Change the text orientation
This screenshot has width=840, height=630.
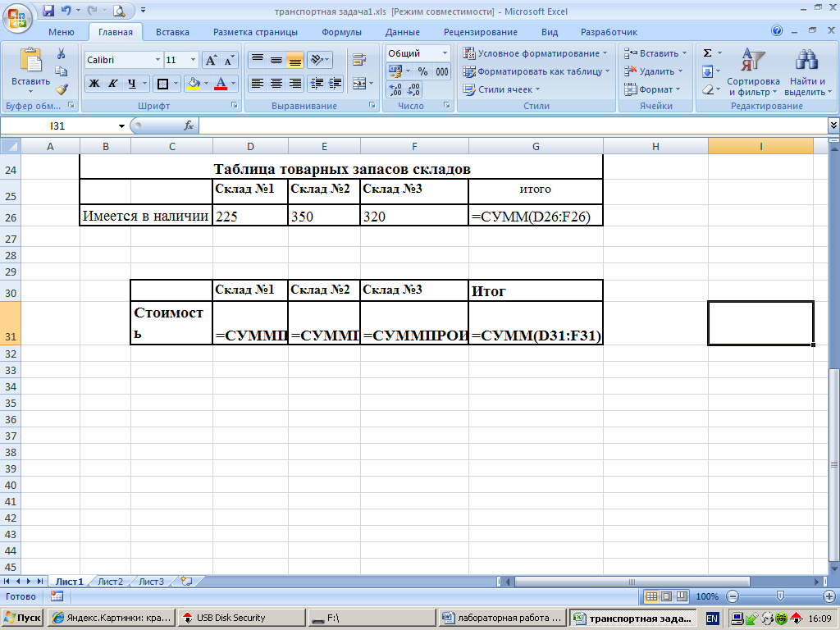(319, 60)
